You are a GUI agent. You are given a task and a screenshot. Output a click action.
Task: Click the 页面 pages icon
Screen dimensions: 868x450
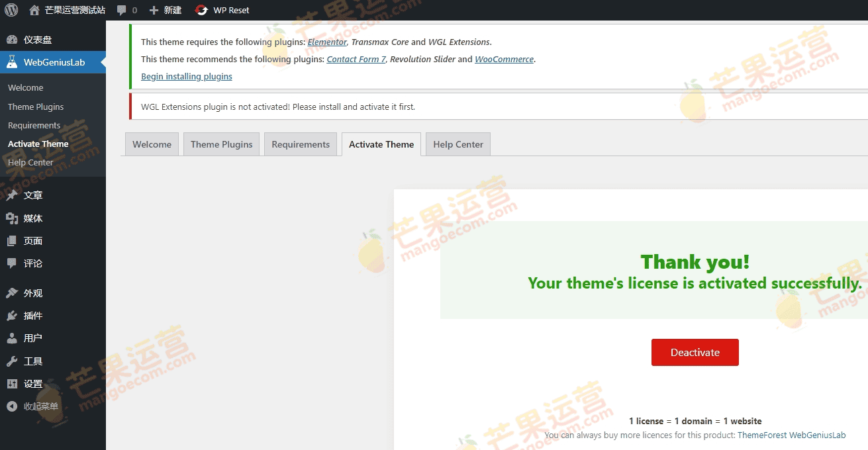click(x=12, y=241)
